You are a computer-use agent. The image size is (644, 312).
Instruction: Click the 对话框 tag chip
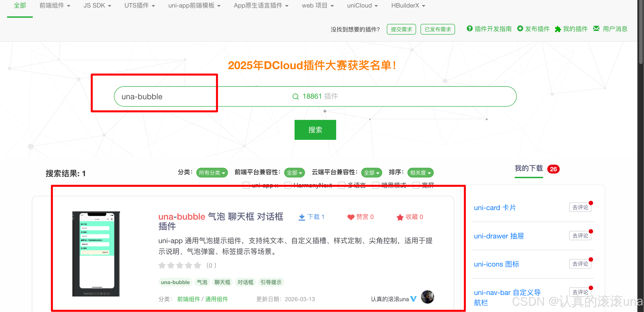[x=245, y=282]
